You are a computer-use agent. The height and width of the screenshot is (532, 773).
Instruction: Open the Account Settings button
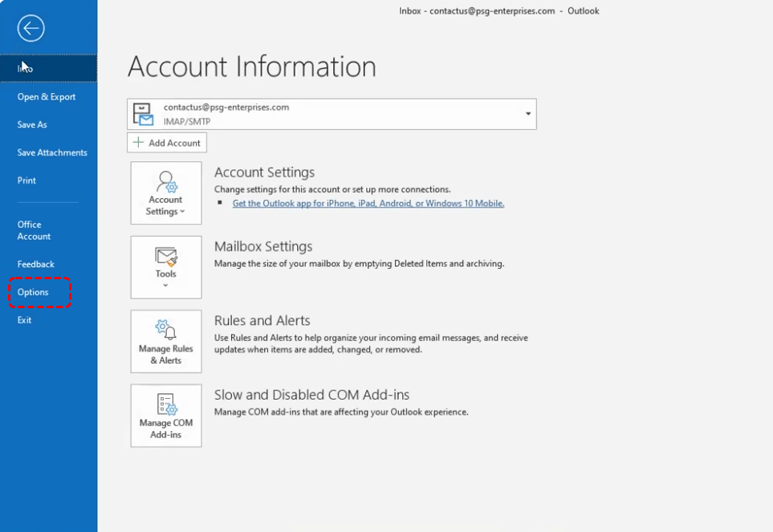166,193
